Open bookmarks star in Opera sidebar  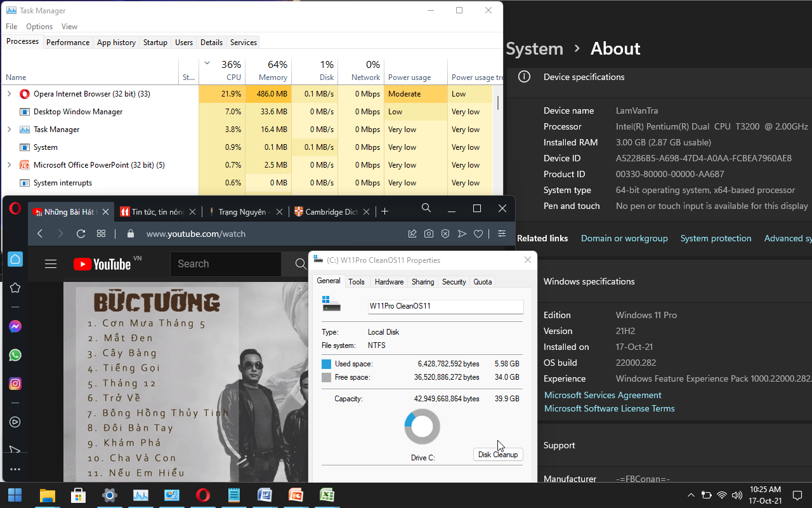coord(15,288)
